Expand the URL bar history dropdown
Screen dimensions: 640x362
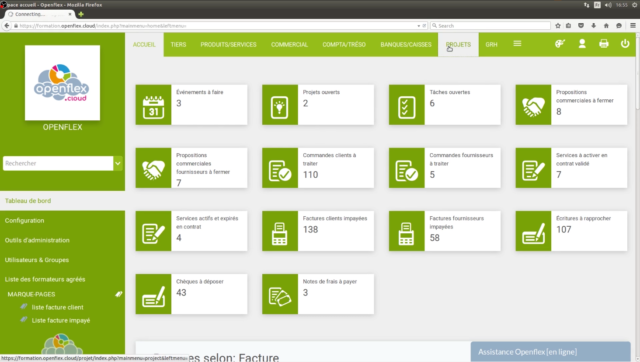point(419,26)
